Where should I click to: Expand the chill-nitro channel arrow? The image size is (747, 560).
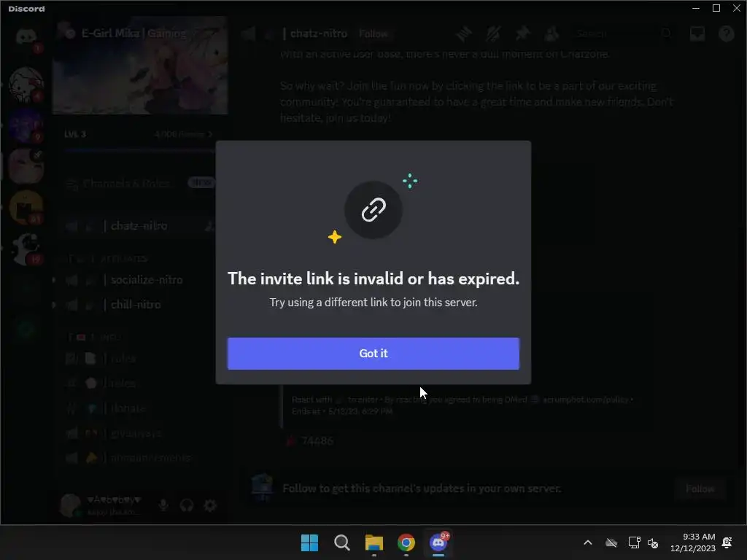coord(53,305)
